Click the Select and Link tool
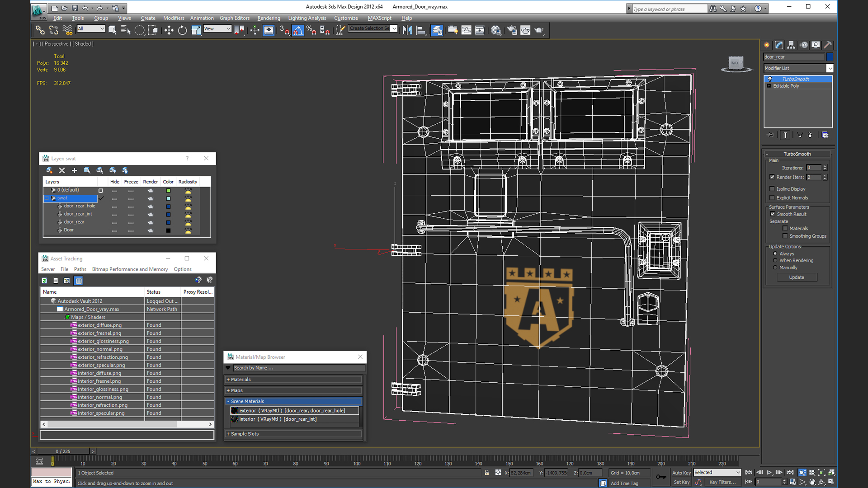Image resolution: width=868 pixels, height=488 pixels. [40, 30]
